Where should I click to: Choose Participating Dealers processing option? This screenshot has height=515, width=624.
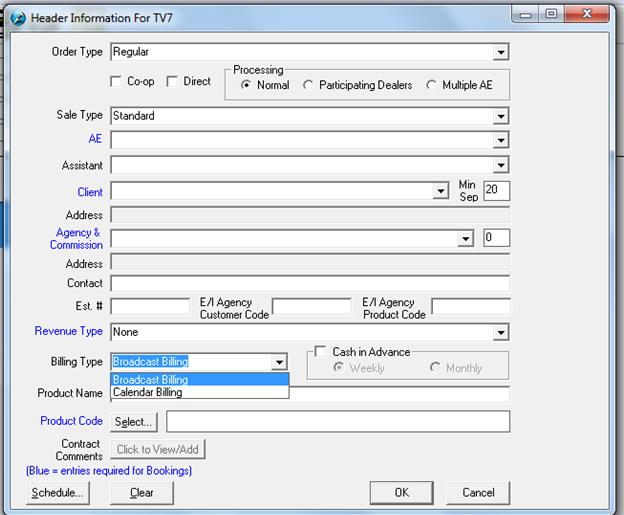point(308,86)
